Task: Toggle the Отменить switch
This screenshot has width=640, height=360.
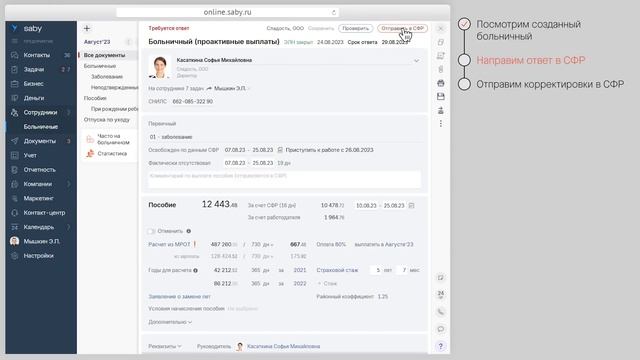Action: point(151,231)
